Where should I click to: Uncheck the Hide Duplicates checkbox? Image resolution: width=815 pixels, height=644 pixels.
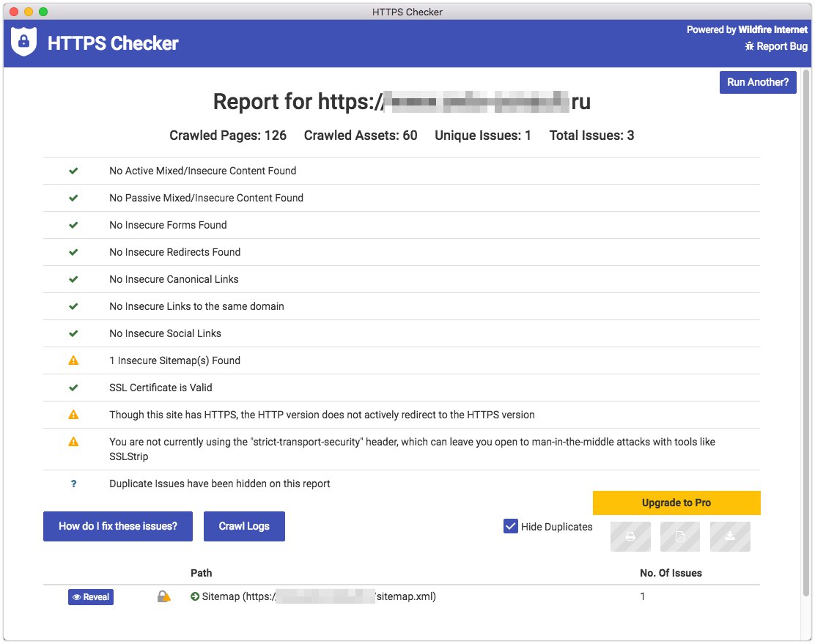pyautogui.click(x=510, y=526)
